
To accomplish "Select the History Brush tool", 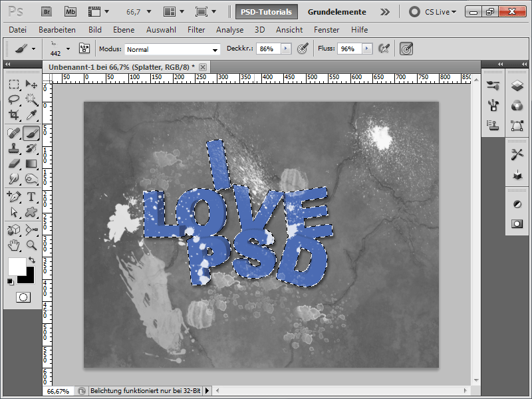I will click(x=31, y=148).
